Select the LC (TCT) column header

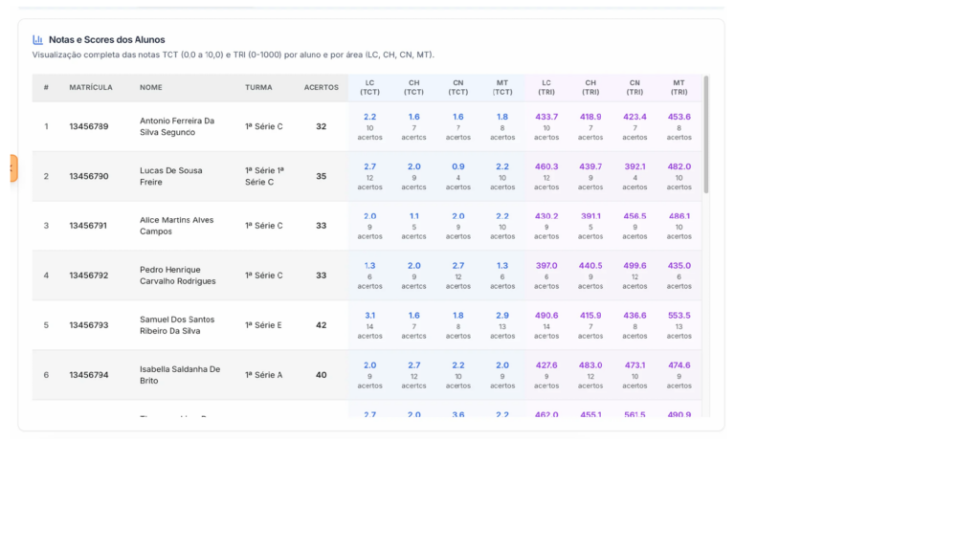pyautogui.click(x=369, y=88)
